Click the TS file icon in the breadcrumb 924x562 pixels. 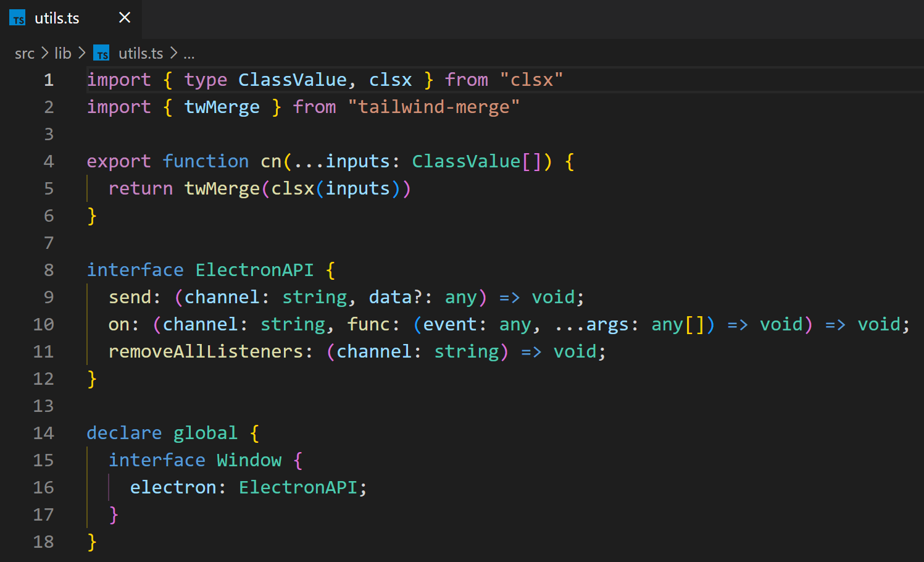pyautogui.click(x=101, y=54)
